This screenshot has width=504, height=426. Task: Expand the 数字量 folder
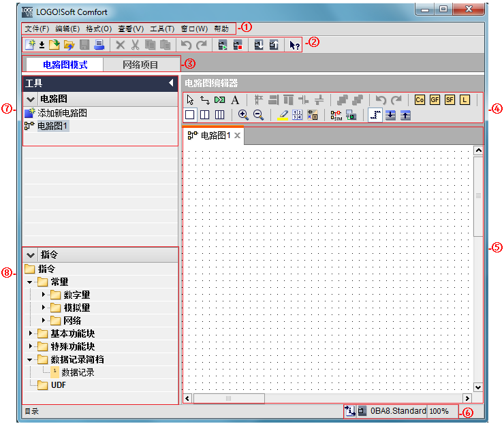coord(43,294)
